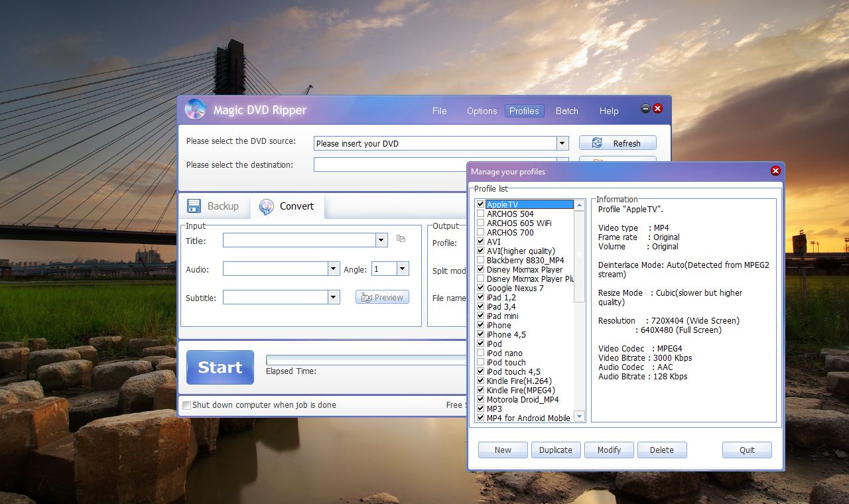Expand the Title dropdown list
849x504 pixels.
381,240
